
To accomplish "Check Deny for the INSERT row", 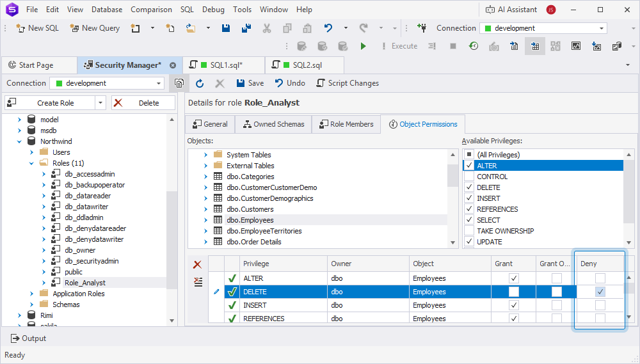I will 600,305.
